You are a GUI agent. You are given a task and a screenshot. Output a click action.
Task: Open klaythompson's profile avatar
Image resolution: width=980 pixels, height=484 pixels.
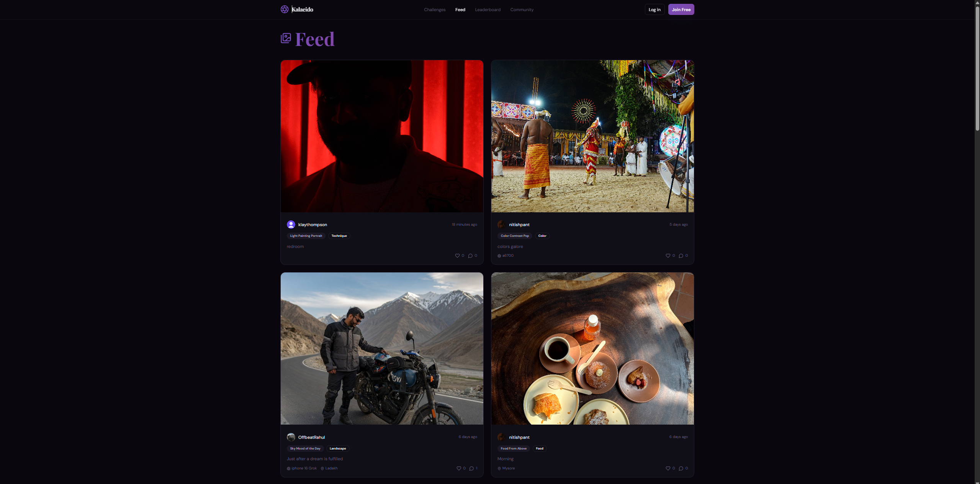click(291, 225)
